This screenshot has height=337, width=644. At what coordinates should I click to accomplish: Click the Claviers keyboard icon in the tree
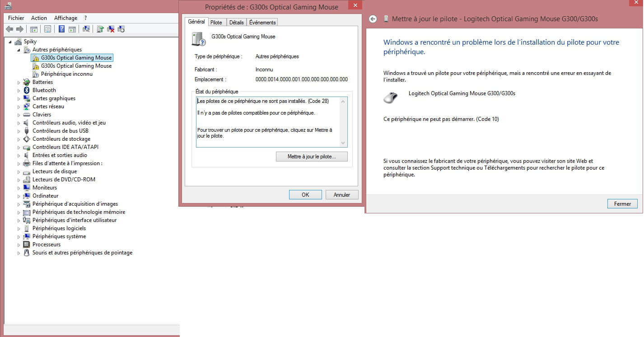pos(27,115)
